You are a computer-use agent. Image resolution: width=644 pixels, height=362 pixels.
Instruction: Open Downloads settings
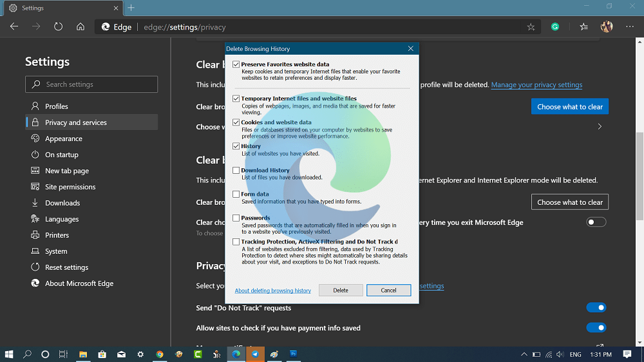point(91,202)
